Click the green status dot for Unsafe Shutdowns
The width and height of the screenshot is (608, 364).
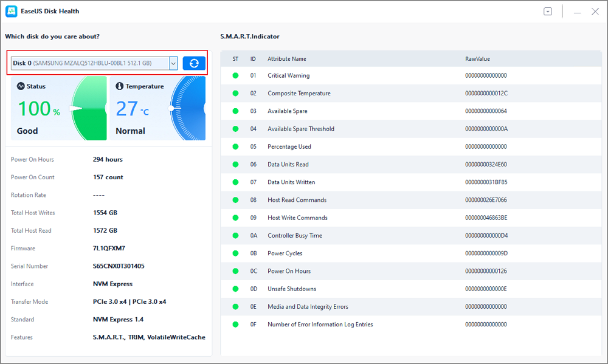235,289
